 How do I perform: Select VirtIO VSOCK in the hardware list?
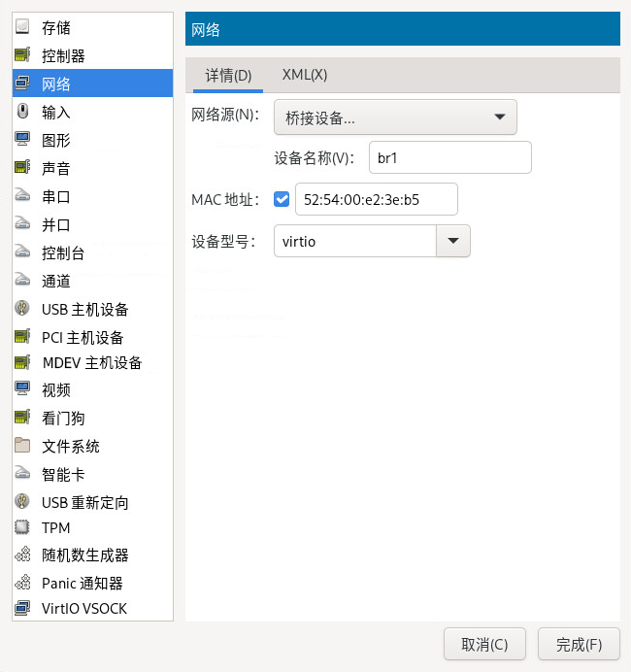coord(84,609)
